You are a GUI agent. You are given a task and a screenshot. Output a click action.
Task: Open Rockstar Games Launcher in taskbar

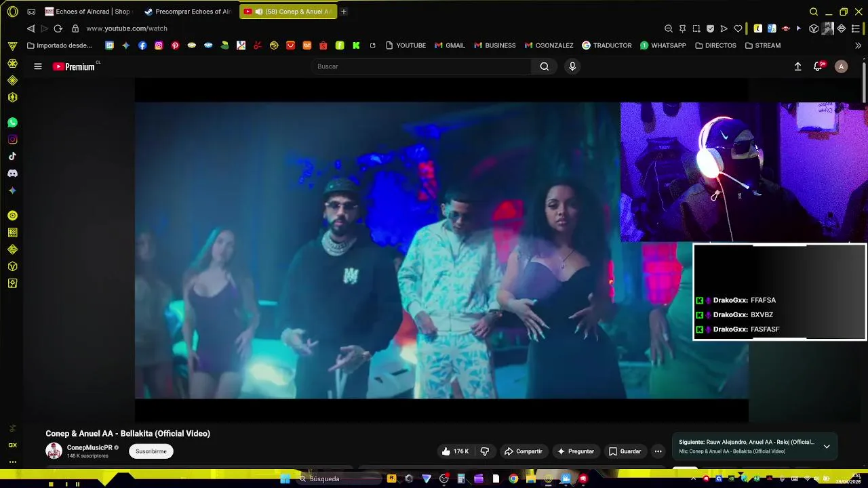tap(391, 479)
